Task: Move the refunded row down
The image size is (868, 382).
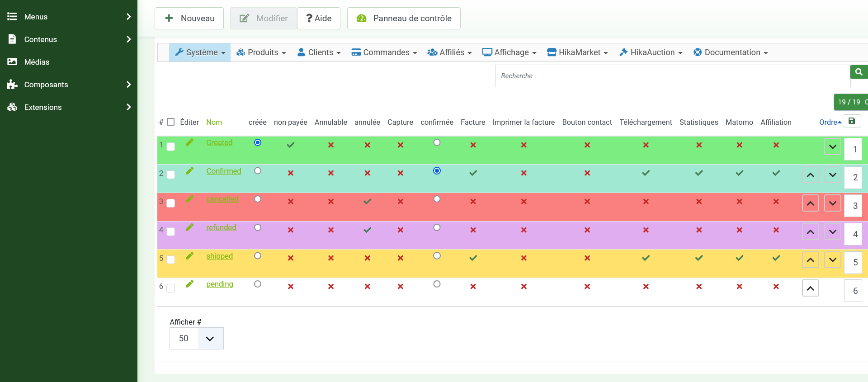Action: tap(833, 232)
